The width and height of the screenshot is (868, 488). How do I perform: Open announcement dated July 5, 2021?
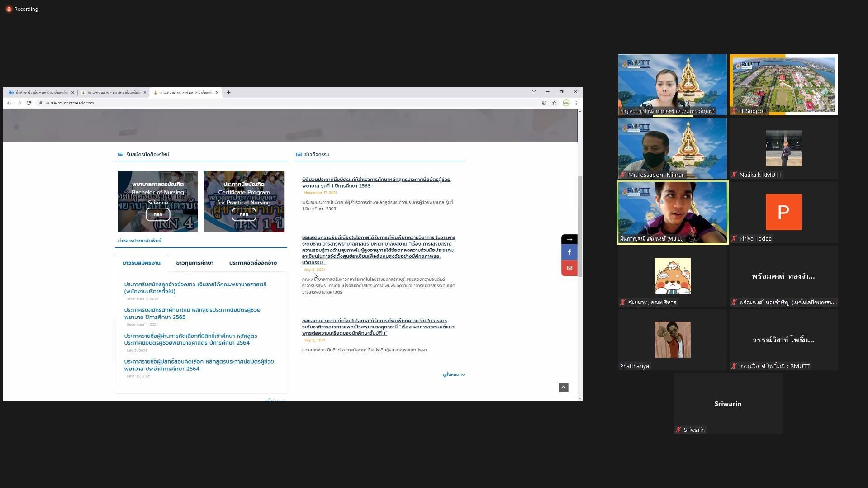pos(190,339)
